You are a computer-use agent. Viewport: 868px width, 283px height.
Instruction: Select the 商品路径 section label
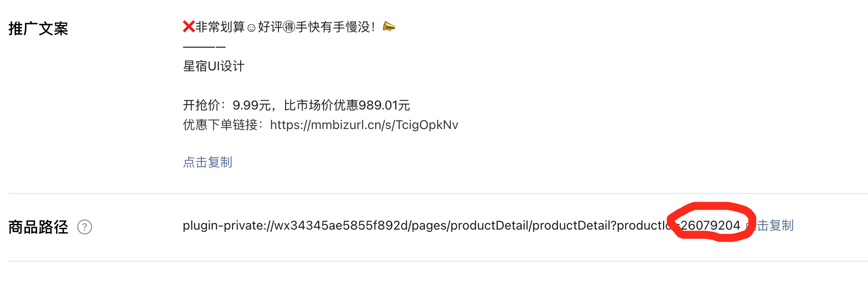[x=38, y=227]
